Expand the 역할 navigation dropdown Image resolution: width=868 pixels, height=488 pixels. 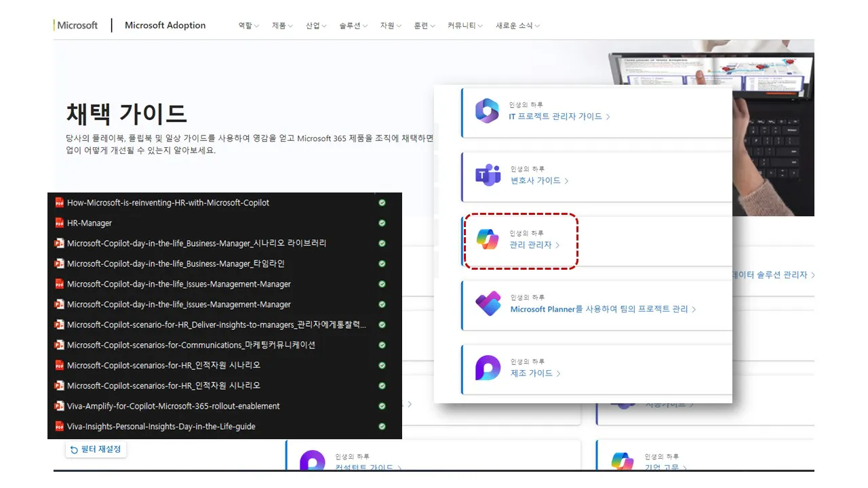(248, 26)
